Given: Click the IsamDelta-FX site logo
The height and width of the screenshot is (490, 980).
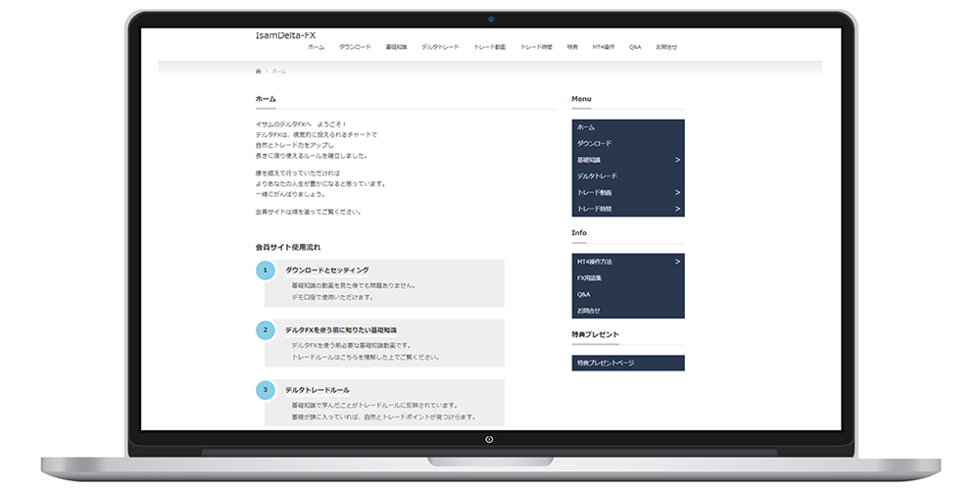Looking at the screenshot, I should (x=285, y=35).
